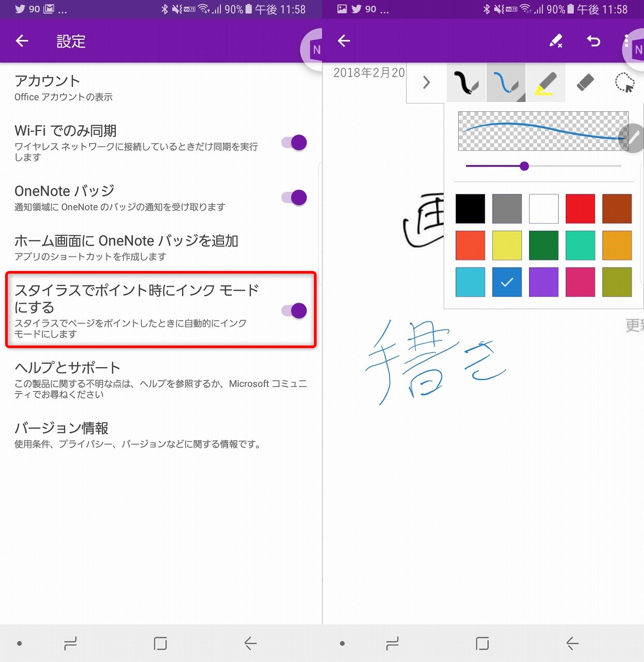This screenshot has width=644, height=662.
Task: Tap the Gmail notification icon in left status bar
Action: [x=49, y=9]
